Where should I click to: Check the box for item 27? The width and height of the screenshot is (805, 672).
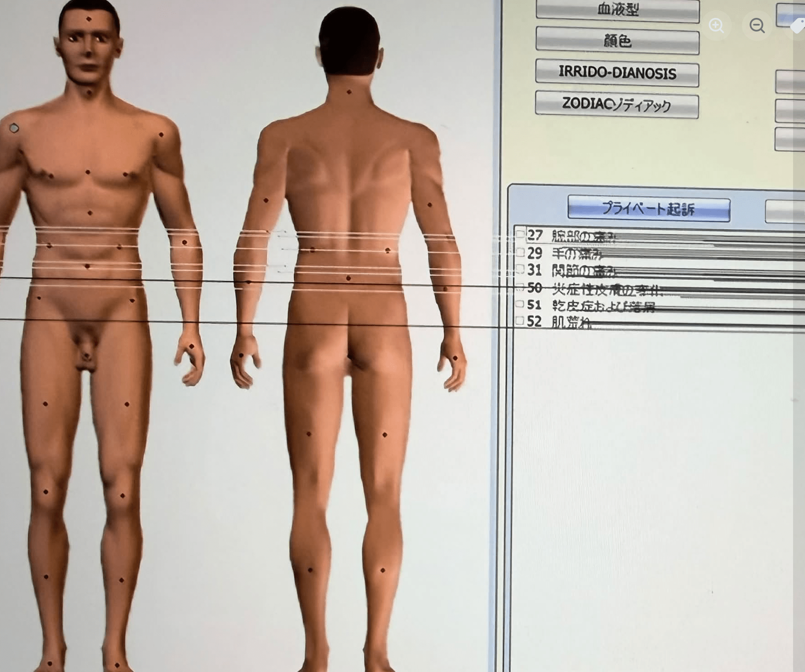point(520,233)
